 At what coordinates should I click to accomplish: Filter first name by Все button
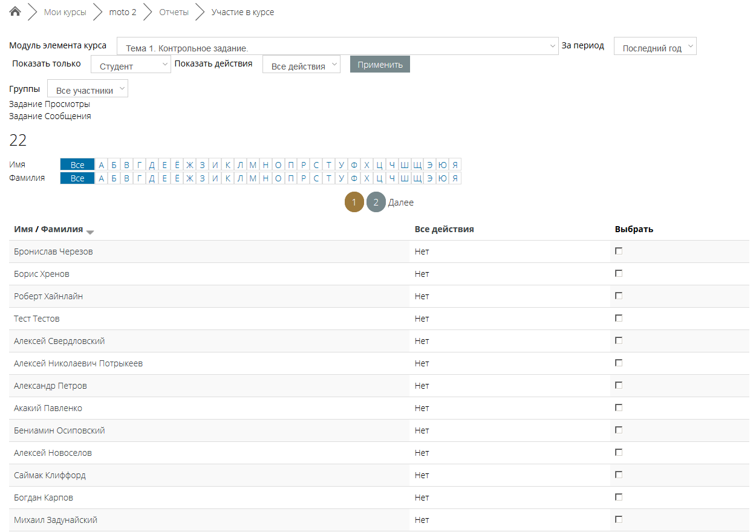point(77,165)
